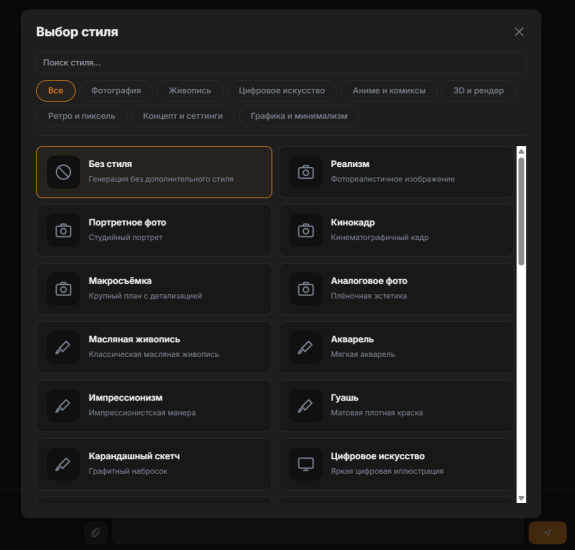This screenshot has height=550, width=575.
Task: Choose the Масляная живопись style
Action: click(x=154, y=347)
